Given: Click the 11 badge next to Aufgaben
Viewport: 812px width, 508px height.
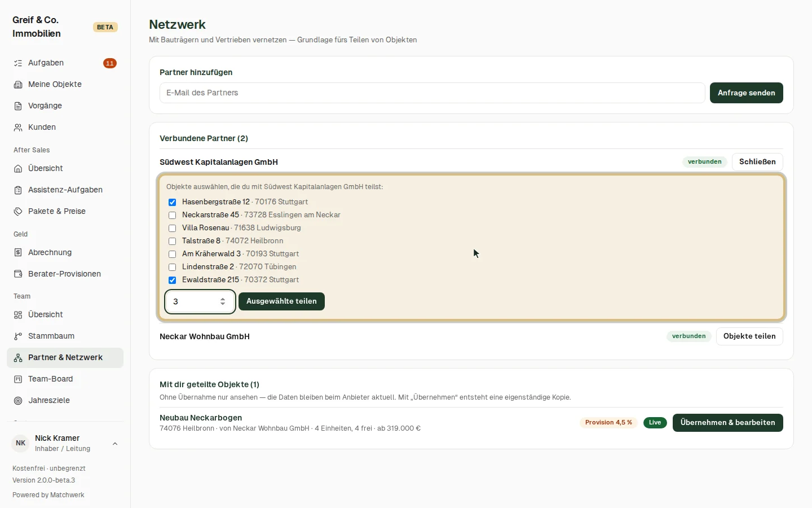Looking at the screenshot, I should pyautogui.click(x=110, y=63).
